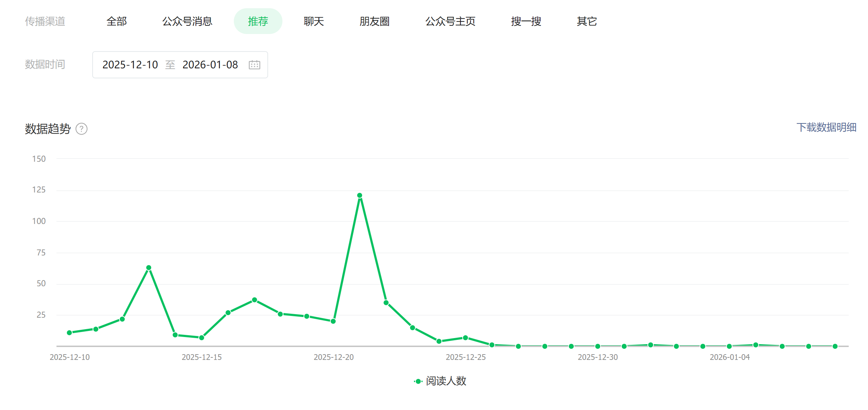Open the start date 2025-12-10 field
868x410 pixels.
[130, 65]
